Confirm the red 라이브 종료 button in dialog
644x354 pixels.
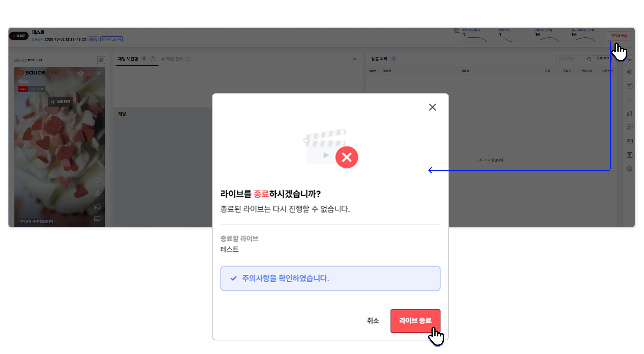(415, 321)
